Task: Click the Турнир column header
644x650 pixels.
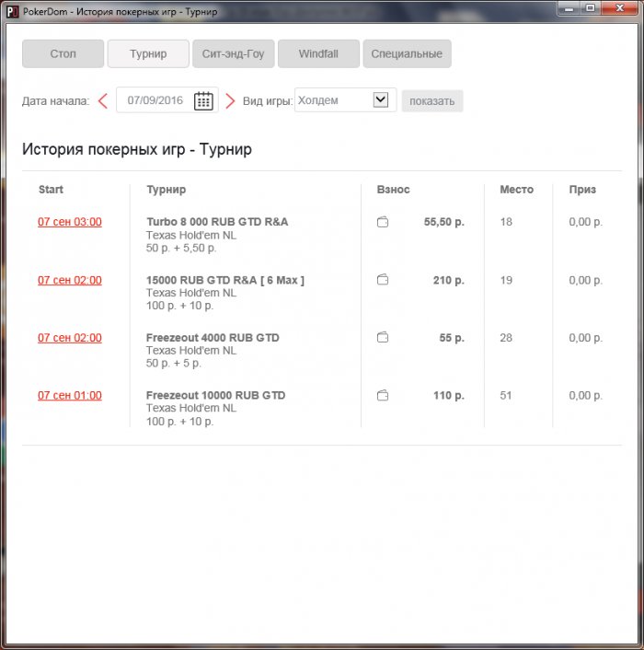Action: [x=167, y=190]
